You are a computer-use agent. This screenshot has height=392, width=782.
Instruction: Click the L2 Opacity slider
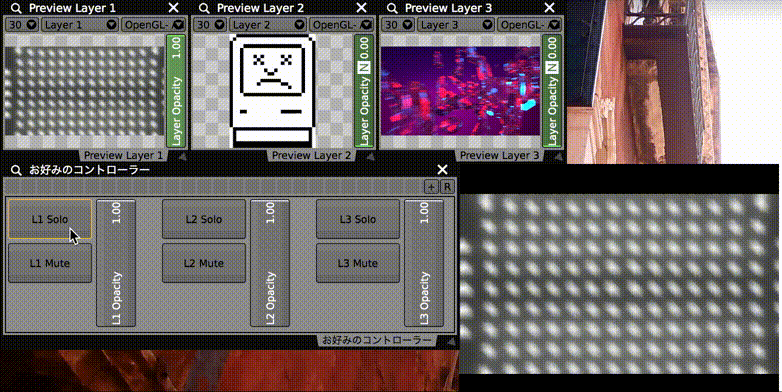click(270, 263)
